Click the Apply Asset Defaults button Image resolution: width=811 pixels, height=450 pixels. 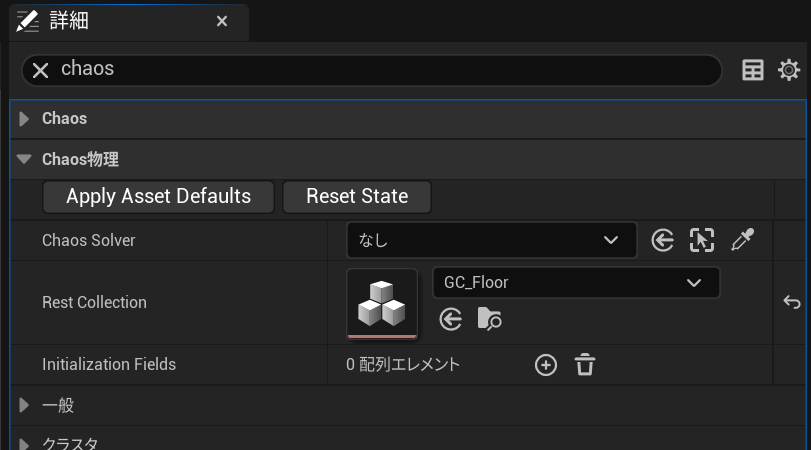pyautogui.click(x=158, y=196)
